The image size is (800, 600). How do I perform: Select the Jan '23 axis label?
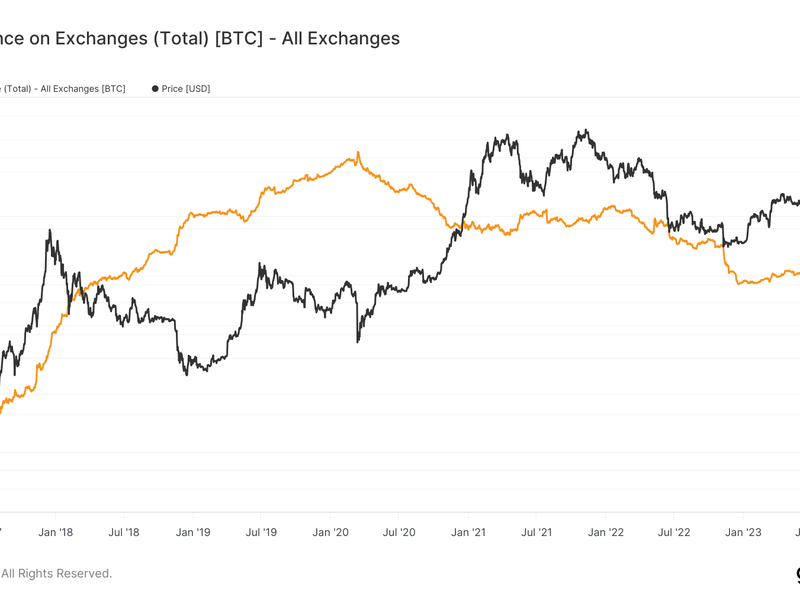[743, 532]
